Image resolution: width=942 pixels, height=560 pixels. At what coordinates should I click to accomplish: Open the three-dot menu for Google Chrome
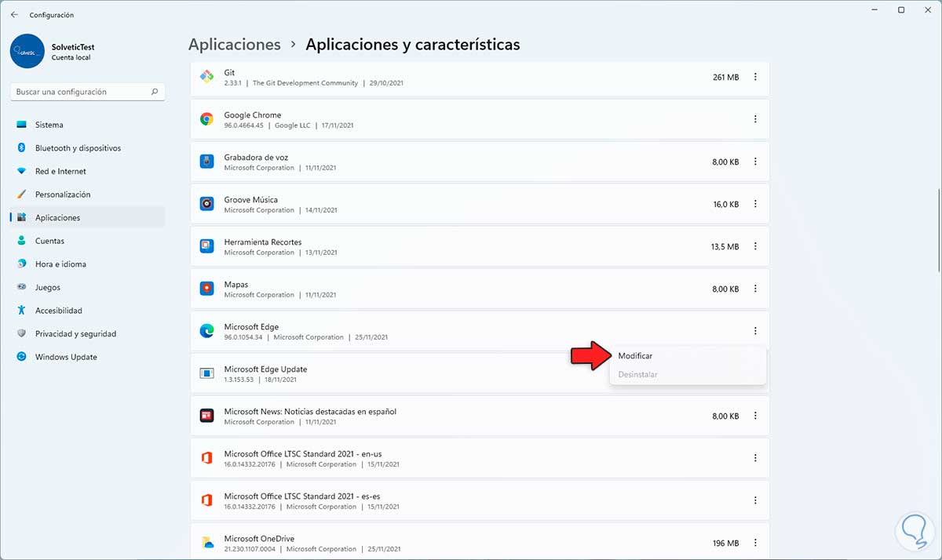pos(755,119)
